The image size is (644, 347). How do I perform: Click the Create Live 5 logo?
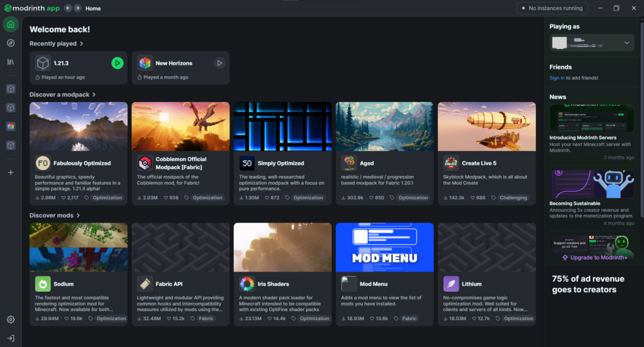pyautogui.click(x=451, y=163)
